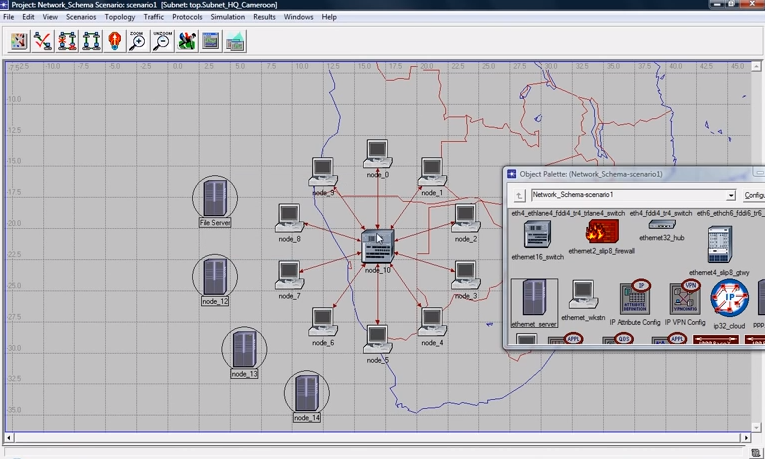Open the Simulation menu
The height and width of the screenshot is (459, 765).
tap(228, 17)
